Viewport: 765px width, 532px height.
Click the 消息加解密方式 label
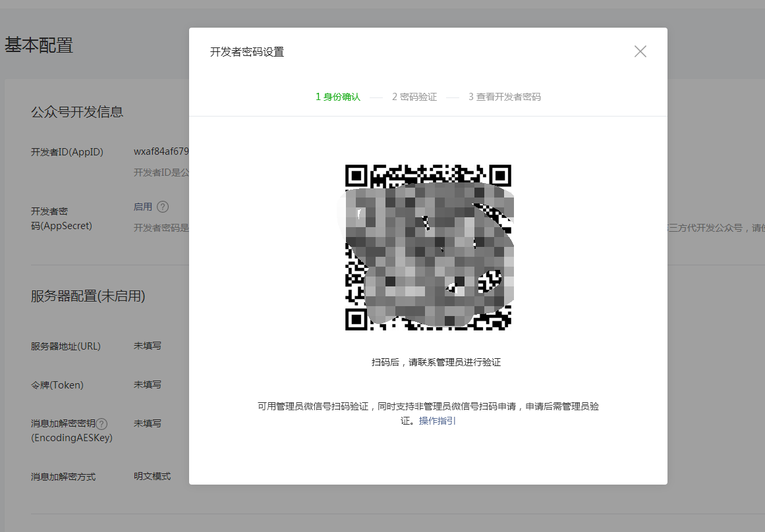click(63, 477)
